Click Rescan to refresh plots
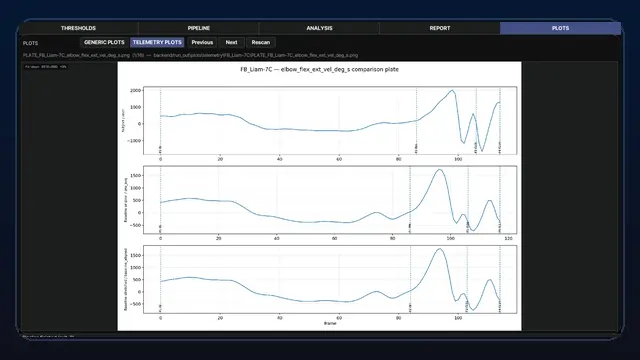640x360 pixels. [x=261, y=42]
